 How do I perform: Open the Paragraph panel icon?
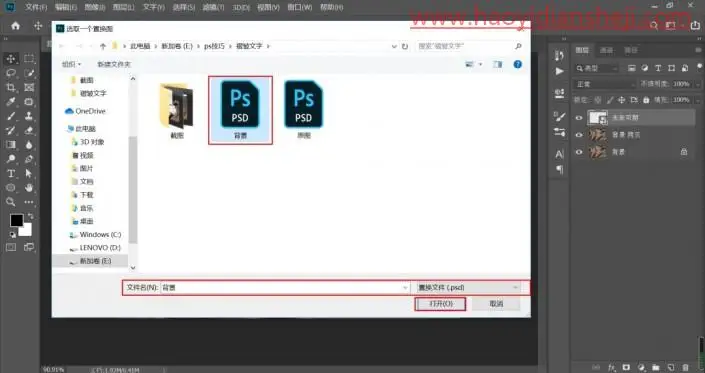pyautogui.click(x=559, y=169)
